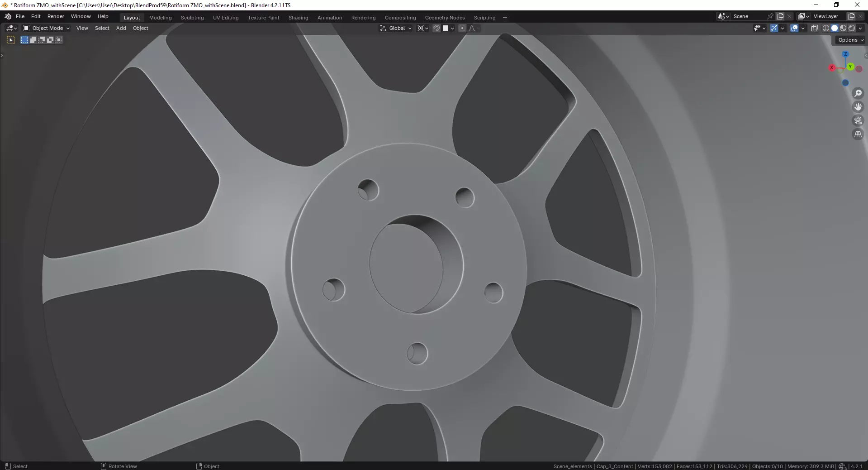Switch to the Geometry Nodes workspace tab
This screenshot has height=470, width=868.
coord(445,18)
